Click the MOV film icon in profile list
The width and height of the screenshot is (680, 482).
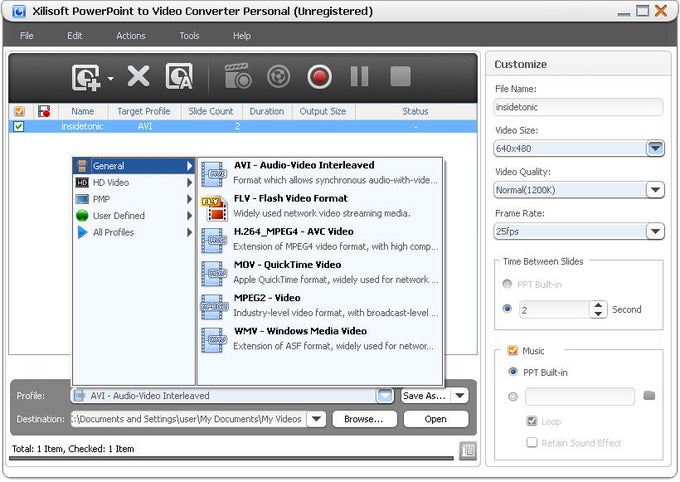tap(214, 274)
